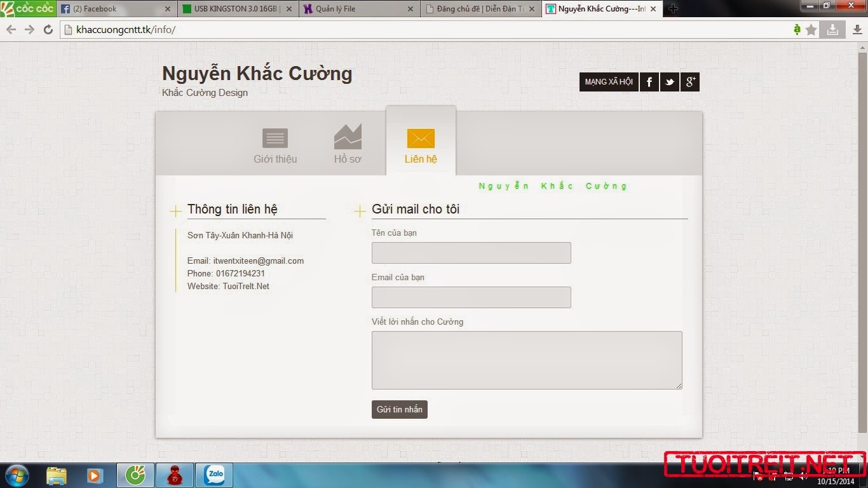Image resolution: width=868 pixels, height=488 pixels.
Task: Focus the Tên của bạn field
Action: [471, 253]
